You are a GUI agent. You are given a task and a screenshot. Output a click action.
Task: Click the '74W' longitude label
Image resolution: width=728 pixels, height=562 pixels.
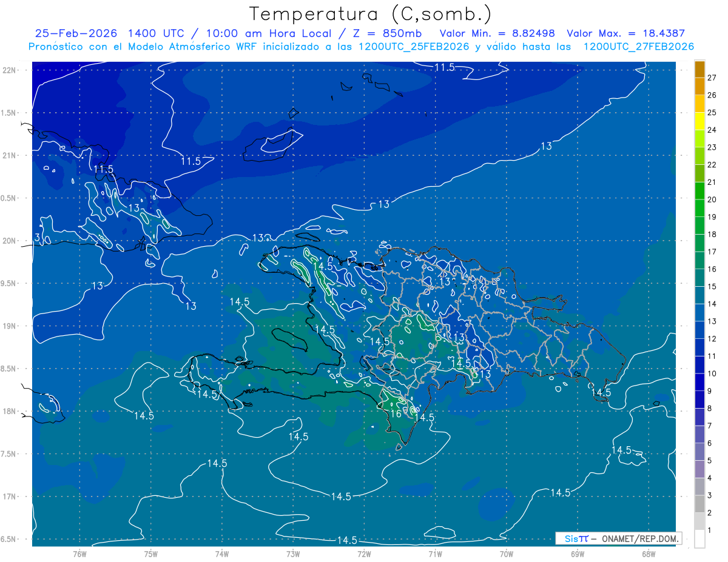click(x=222, y=554)
